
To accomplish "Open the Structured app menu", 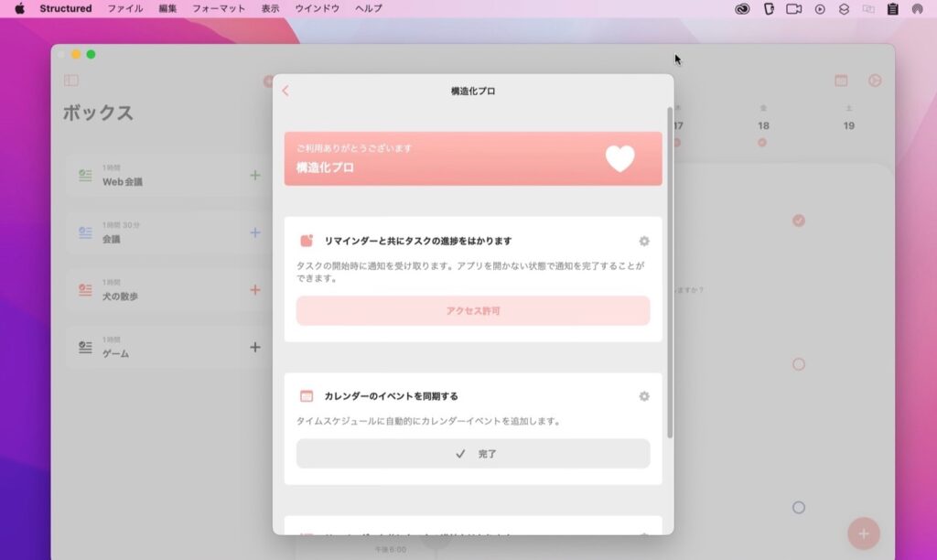I will 66,8.
